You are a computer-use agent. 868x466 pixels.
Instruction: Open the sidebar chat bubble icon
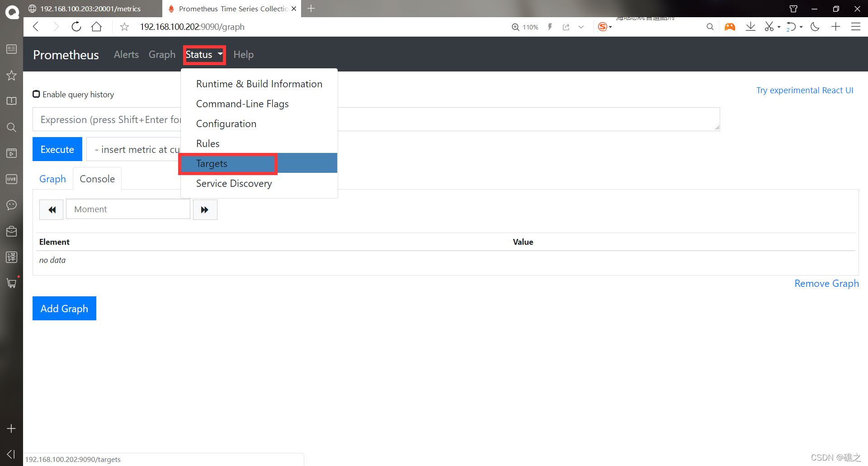11,205
